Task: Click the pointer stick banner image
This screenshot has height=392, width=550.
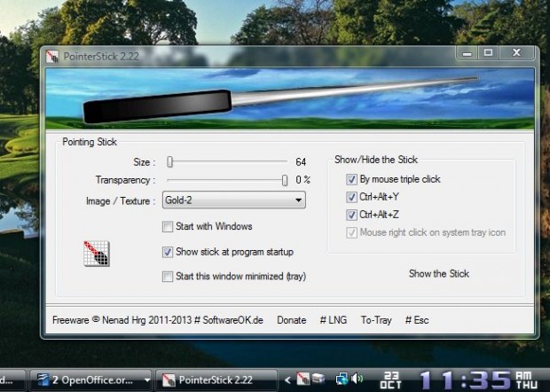Action: 290,99
